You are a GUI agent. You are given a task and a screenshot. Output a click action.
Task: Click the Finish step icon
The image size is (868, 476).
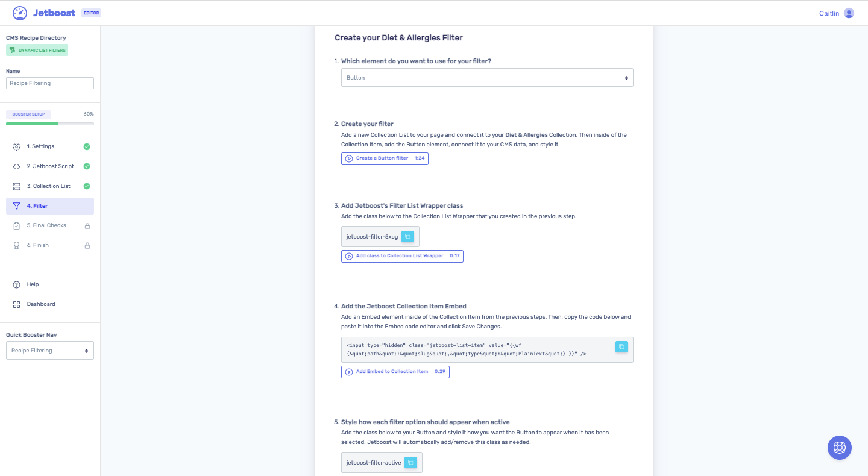point(16,245)
